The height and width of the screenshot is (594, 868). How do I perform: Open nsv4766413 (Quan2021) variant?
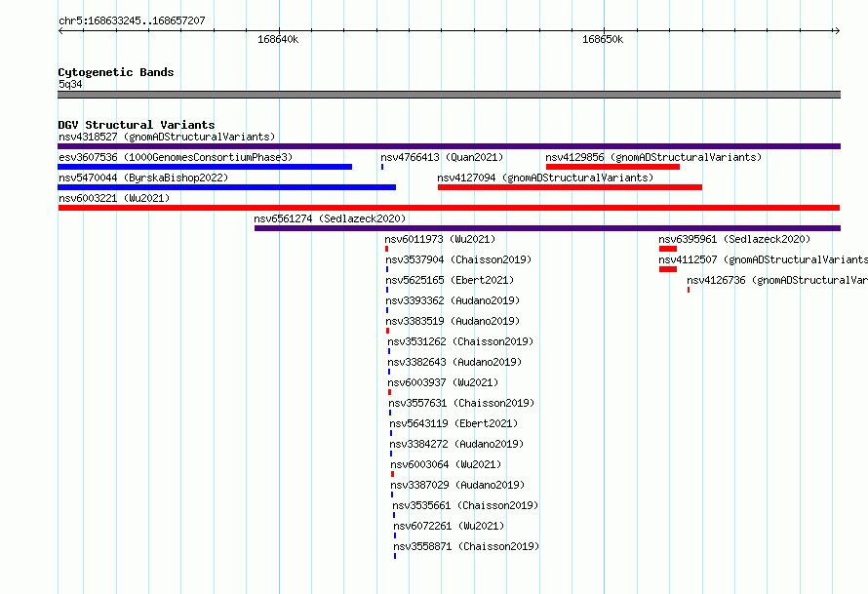(442, 157)
